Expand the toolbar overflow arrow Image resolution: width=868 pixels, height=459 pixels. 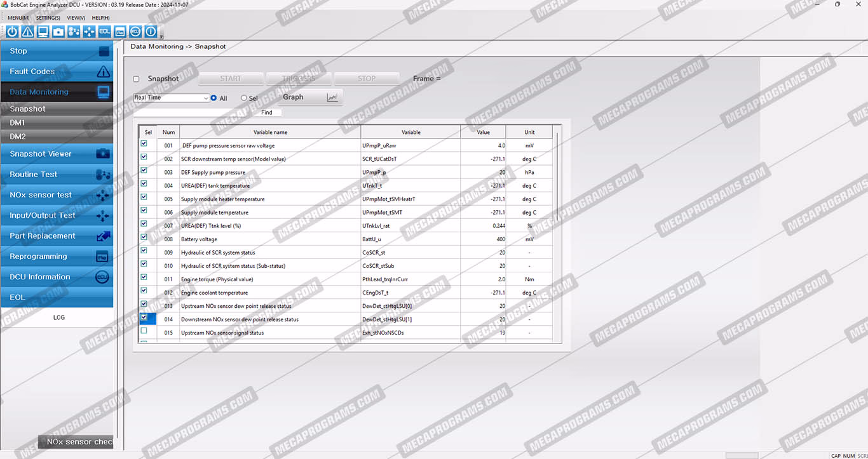pyautogui.click(x=161, y=36)
